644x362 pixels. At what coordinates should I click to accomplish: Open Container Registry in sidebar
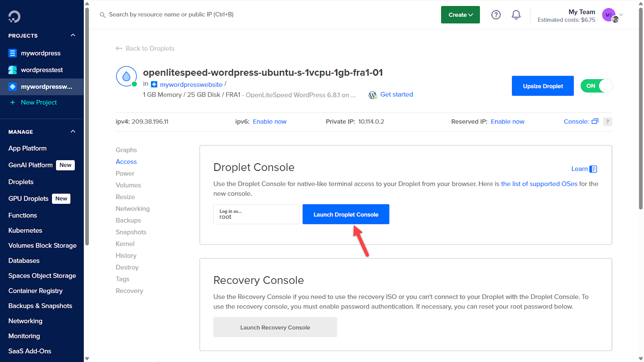point(35,291)
